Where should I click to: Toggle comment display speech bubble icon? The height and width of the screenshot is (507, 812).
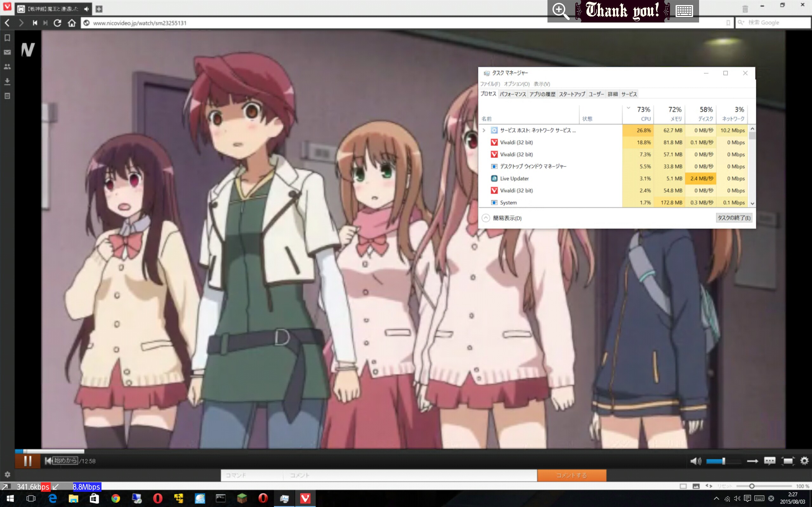[769, 461]
